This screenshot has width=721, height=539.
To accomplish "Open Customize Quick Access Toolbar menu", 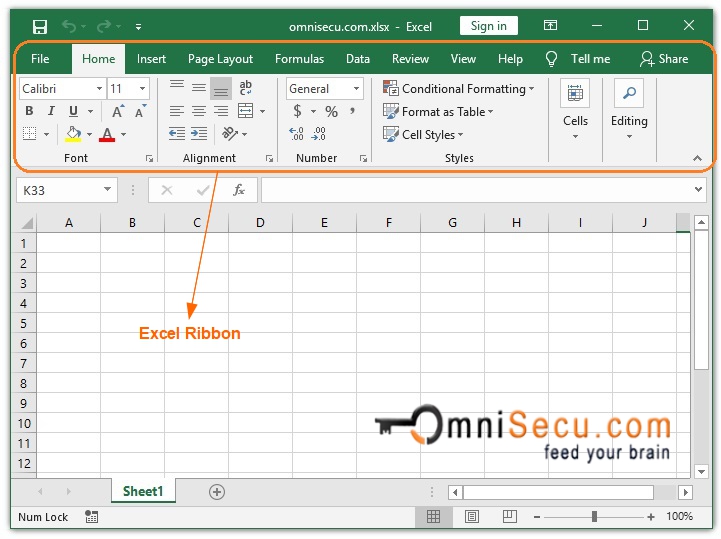I will pos(138,27).
